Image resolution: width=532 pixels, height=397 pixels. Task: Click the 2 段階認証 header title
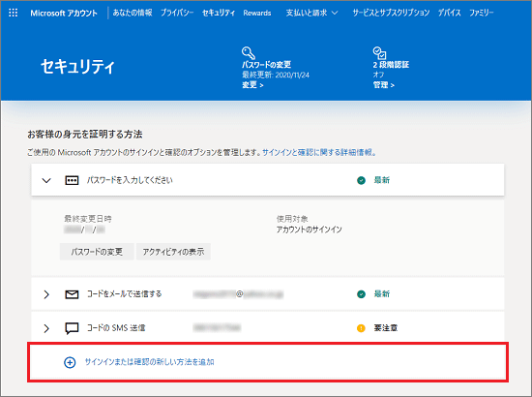391,65
